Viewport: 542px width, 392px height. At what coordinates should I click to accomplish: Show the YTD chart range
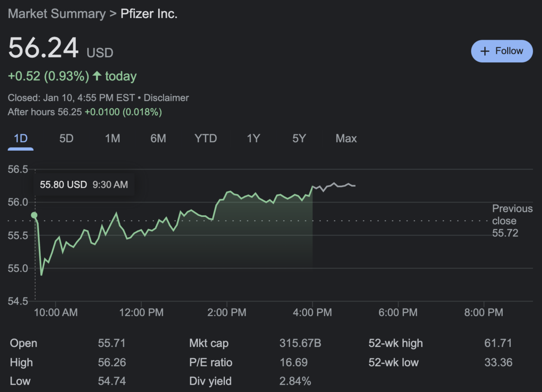[206, 138]
